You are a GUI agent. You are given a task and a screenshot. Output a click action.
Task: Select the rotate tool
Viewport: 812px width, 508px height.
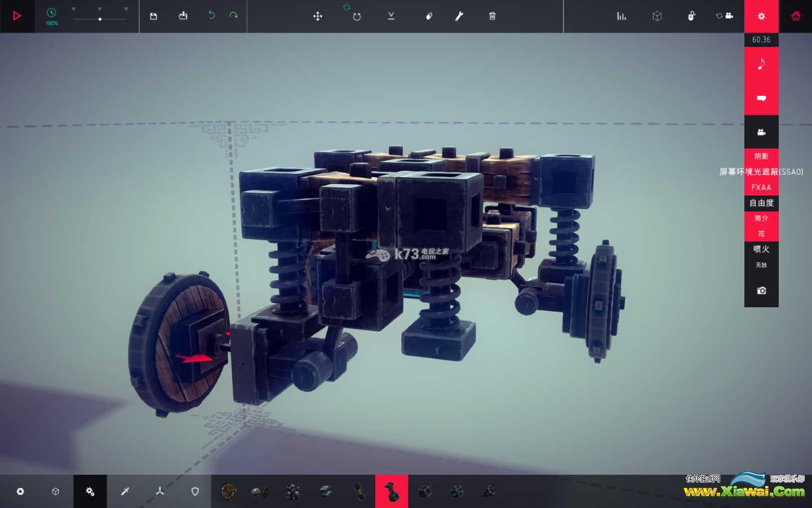(x=356, y=16)
